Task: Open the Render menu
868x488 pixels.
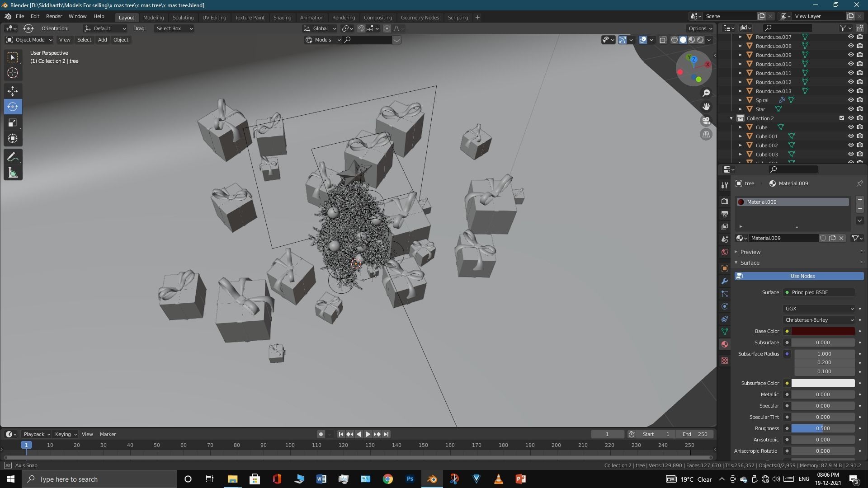Action: (54, 16)
